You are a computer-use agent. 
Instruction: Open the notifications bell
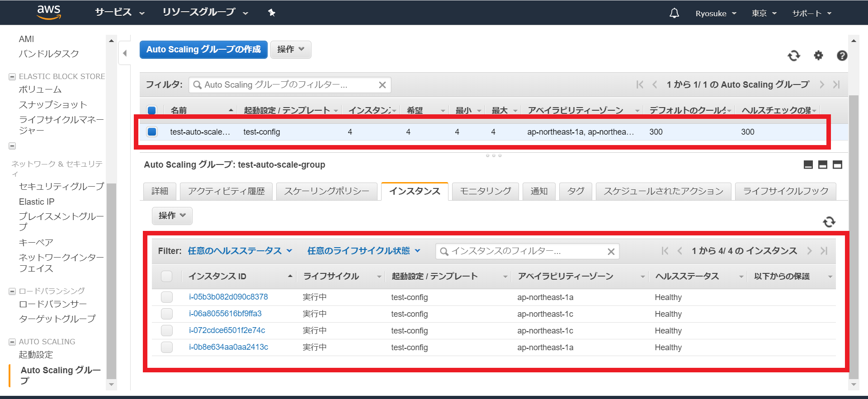(674, 13)
